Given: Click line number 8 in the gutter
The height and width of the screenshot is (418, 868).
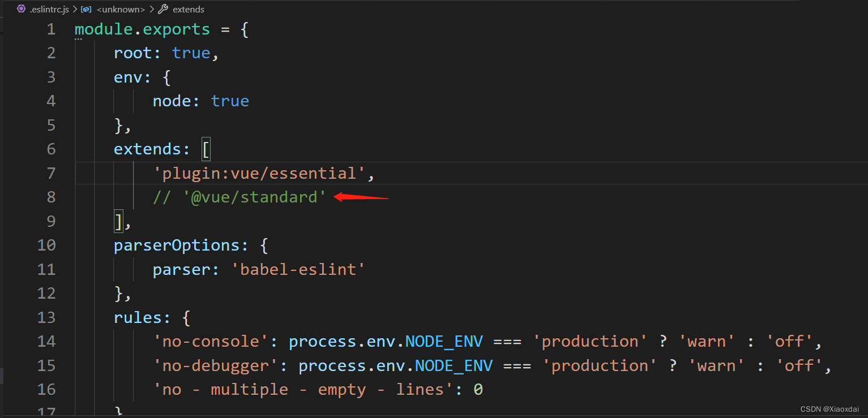Looking at the screenshot, I should pos(51,197).
